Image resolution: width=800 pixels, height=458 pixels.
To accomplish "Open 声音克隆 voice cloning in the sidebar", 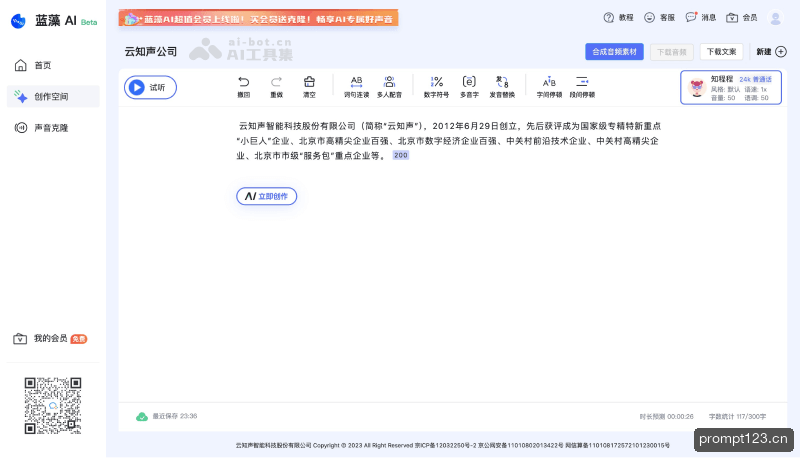I will coord(53,128).
